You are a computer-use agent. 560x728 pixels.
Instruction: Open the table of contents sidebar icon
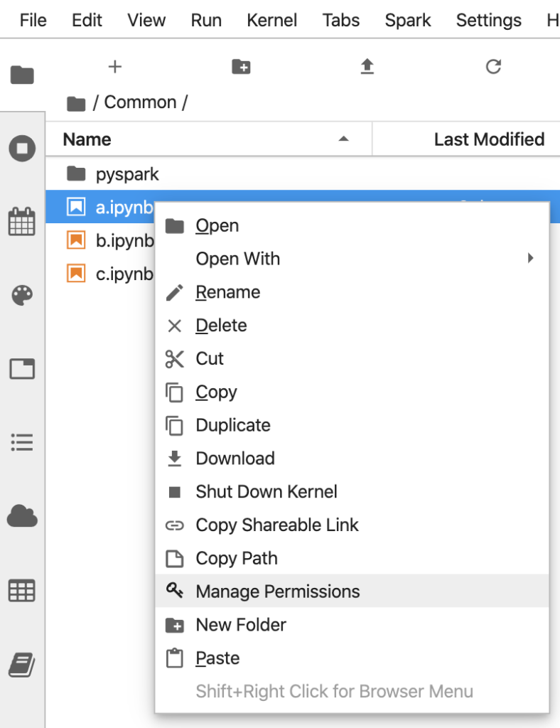pos(21,442)
